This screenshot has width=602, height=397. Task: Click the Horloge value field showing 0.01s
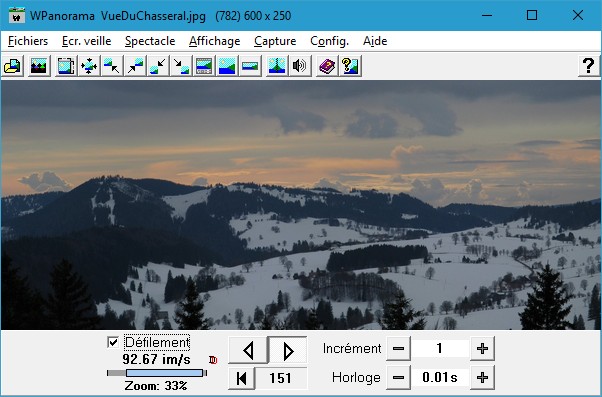point(440,377)
